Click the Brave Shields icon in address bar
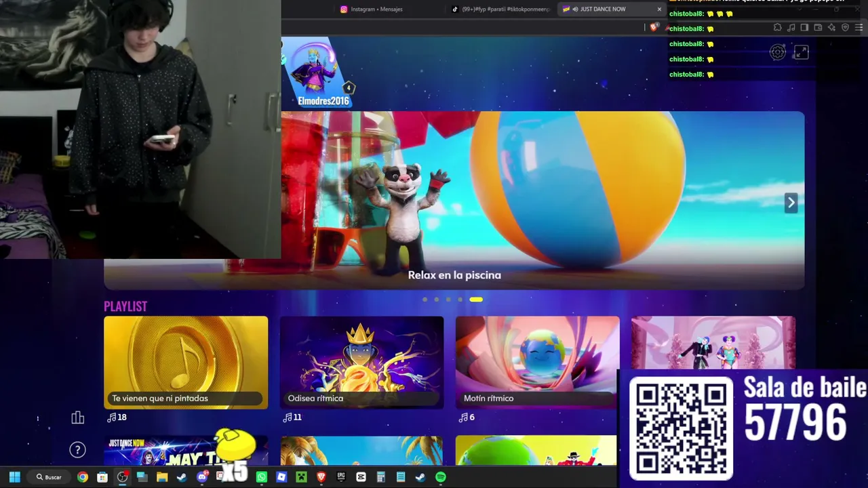 (x=654, y=28)
